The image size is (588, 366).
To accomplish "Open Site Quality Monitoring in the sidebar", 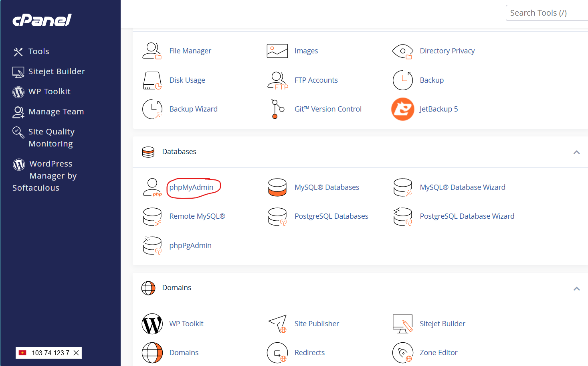I will click(x=51, y=138).
